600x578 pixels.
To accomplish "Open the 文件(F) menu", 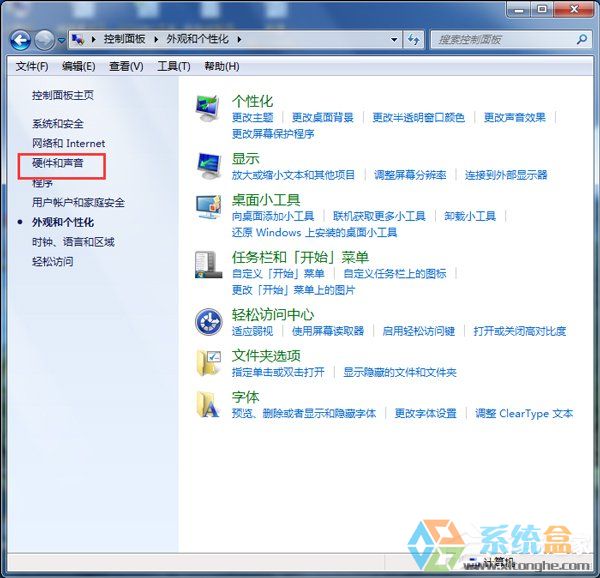I will pos(32,67).
